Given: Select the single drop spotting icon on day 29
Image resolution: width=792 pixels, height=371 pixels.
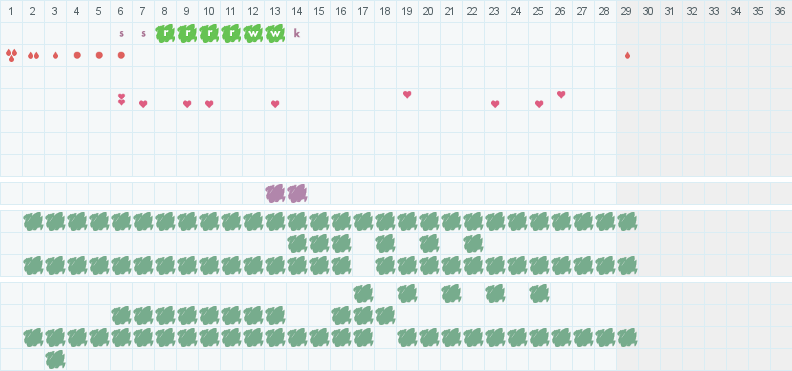Looking at the screenshot, I should 627,56.
